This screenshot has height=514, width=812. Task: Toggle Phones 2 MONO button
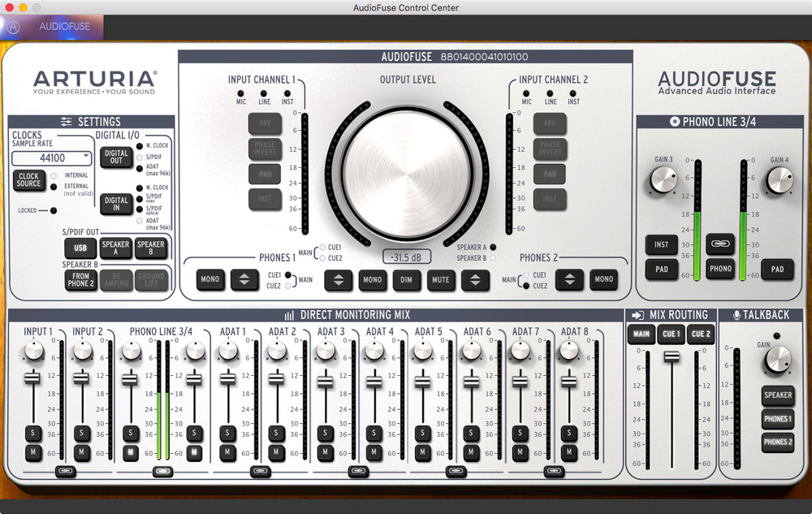click(604, 279)
